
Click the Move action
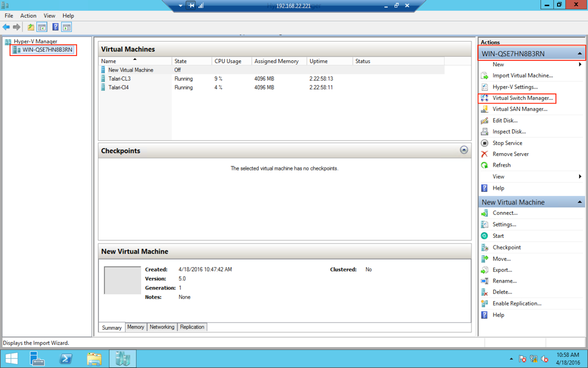501,259
